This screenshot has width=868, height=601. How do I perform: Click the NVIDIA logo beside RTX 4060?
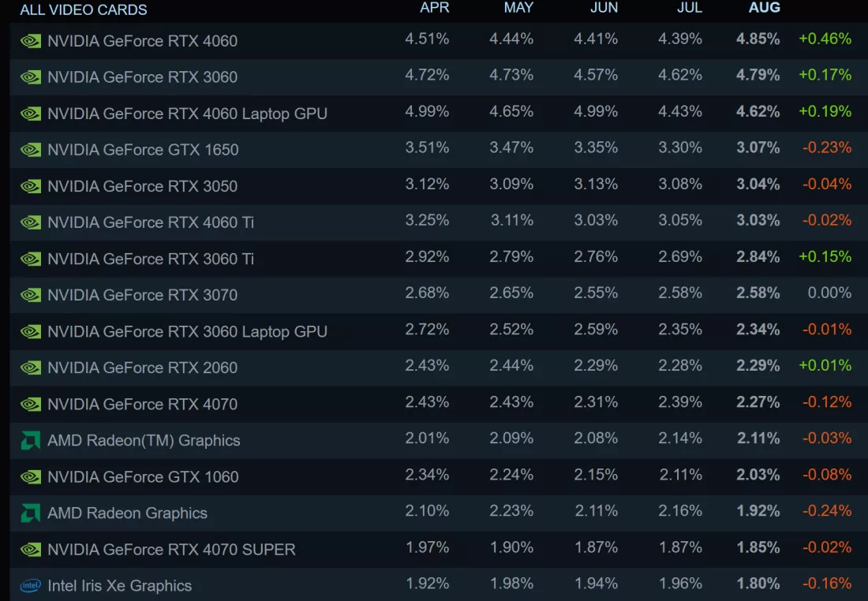click(x=31, y=41)
